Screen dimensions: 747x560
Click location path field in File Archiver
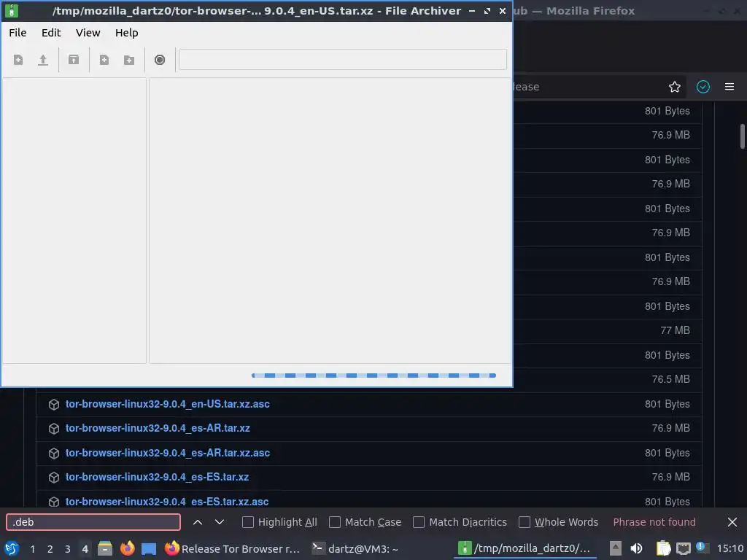(x=343, y=60)
